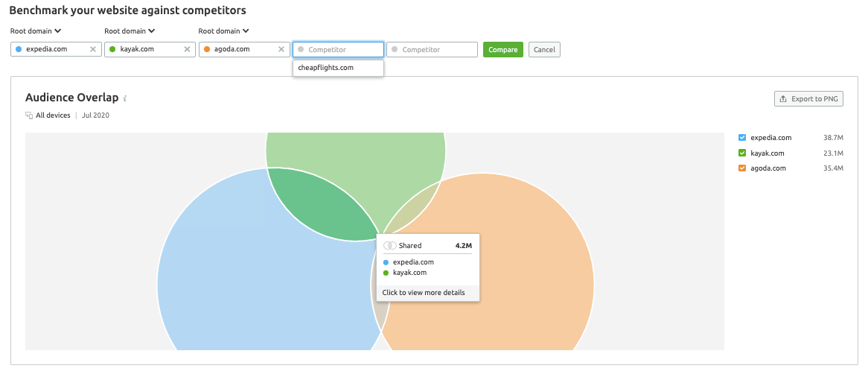Click the All devices icon
868x377 pixels.
click(x=29, y=115)
